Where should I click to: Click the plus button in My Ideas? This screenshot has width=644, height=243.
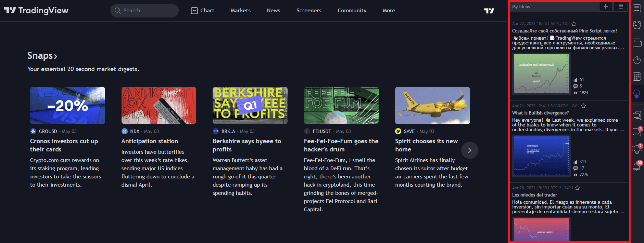coord(606,6)
